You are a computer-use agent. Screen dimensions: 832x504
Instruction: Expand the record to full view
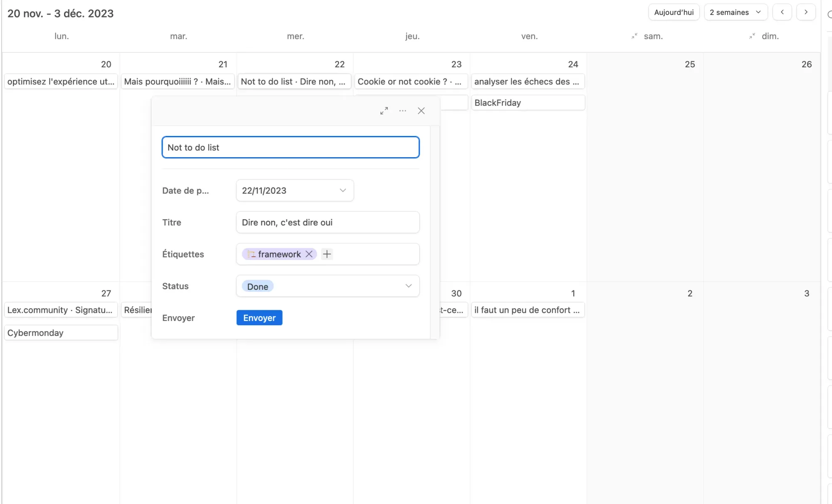(x=384, y=111)
